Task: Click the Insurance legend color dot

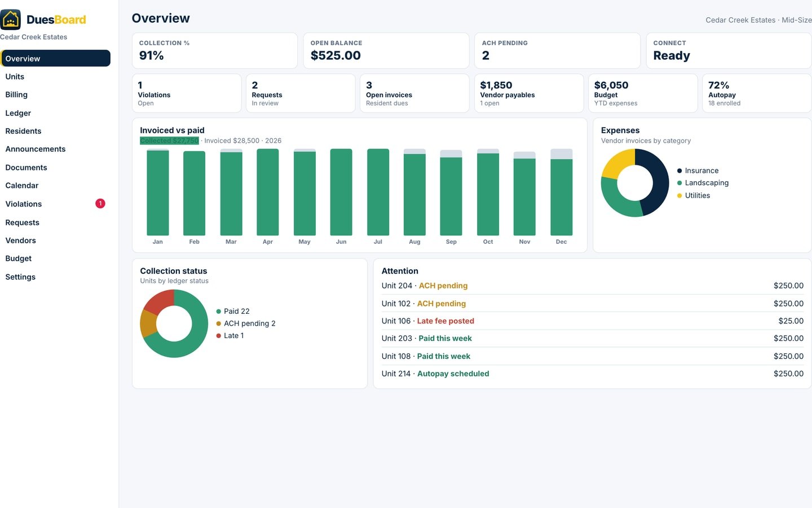Action: pos(679,170)
